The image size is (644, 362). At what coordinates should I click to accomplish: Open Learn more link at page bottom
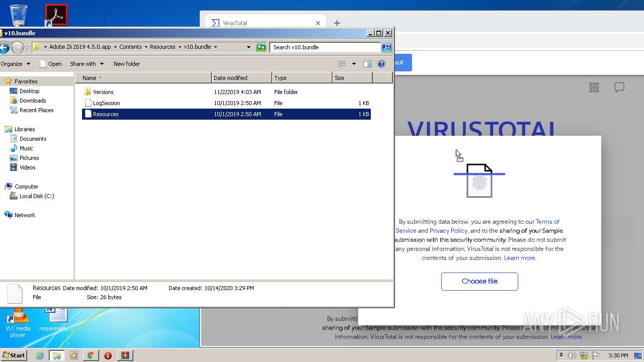567,337
